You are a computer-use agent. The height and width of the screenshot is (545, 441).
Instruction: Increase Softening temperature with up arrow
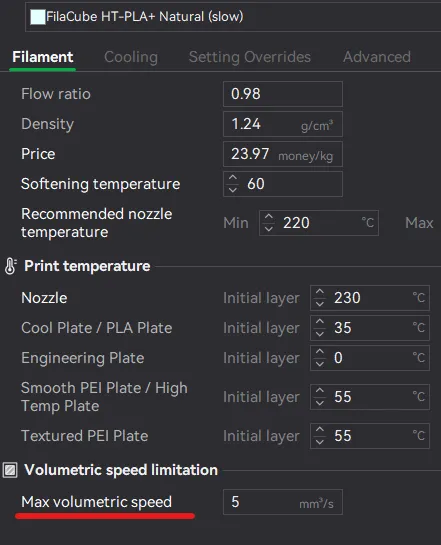click(233, 178)
